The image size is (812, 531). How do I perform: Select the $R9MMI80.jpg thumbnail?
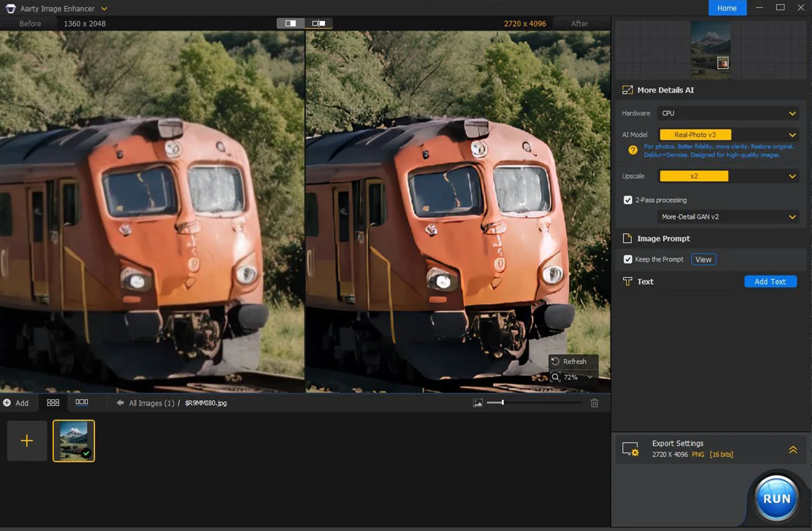coord(73,441)
